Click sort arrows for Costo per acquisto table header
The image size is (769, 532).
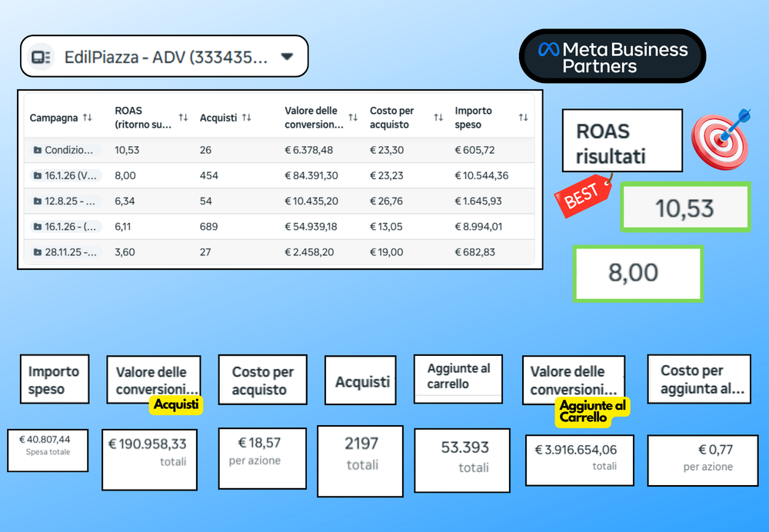coord(438,118)
